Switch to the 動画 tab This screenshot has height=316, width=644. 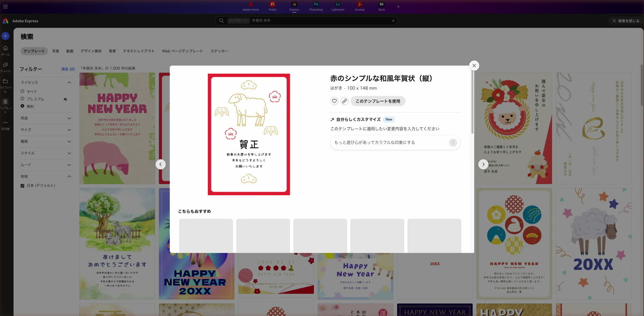pyautogui.click(x=69, y=51)
